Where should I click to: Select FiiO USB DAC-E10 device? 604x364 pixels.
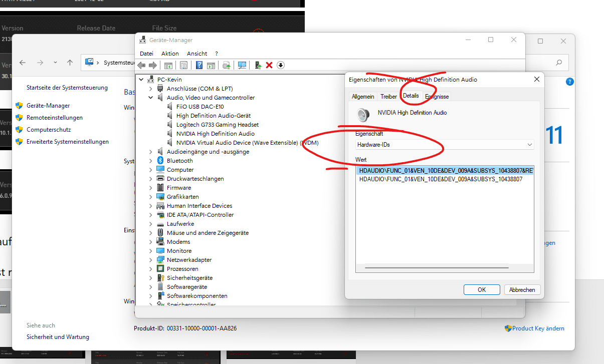click(199, 107)
